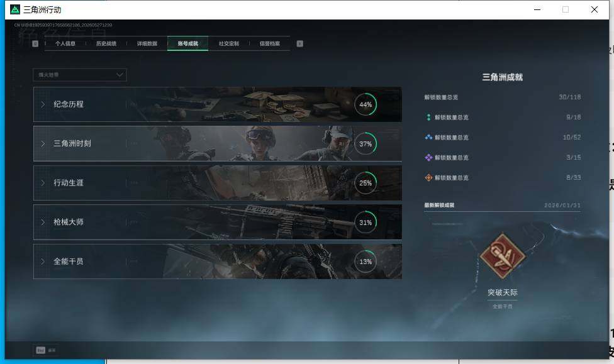Expand the 行动生涯 achievement category
614x364 pixels.
217,183
